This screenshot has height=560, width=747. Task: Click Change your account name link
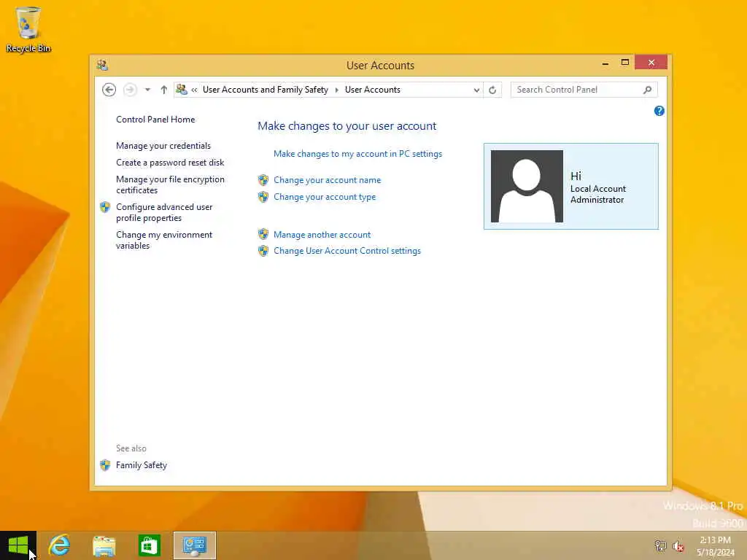(328, 180)
